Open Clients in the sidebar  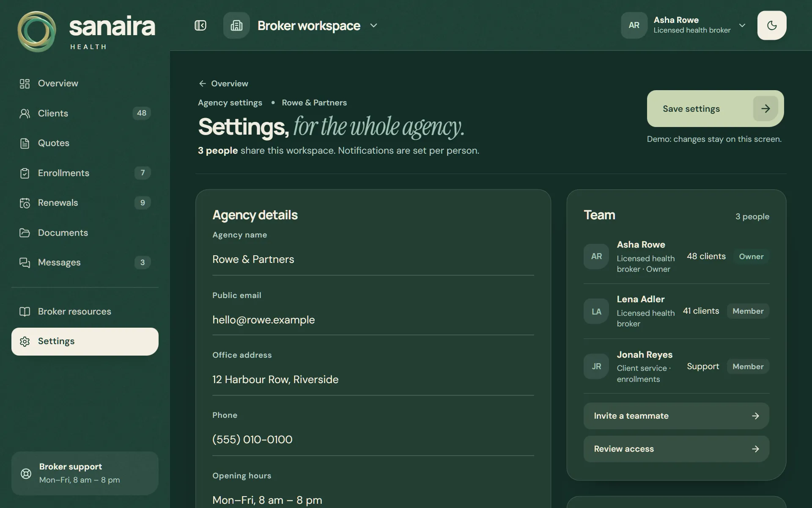(x=85, y=113)
